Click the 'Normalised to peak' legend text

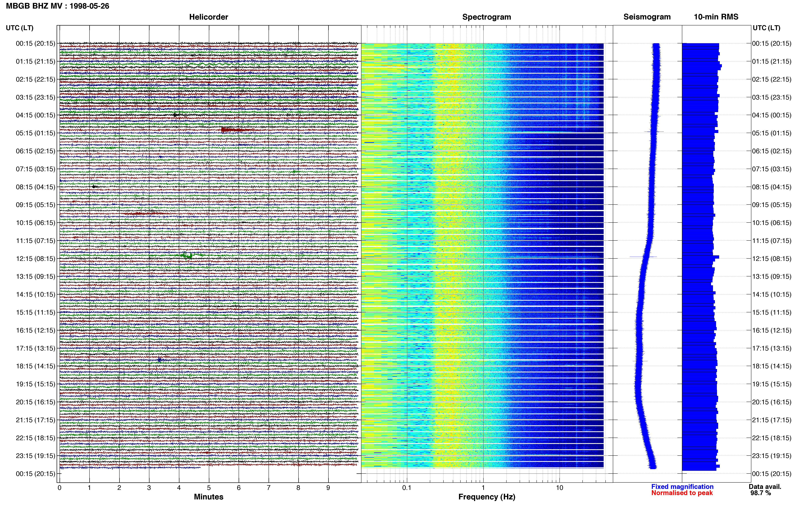pos(682,493)
